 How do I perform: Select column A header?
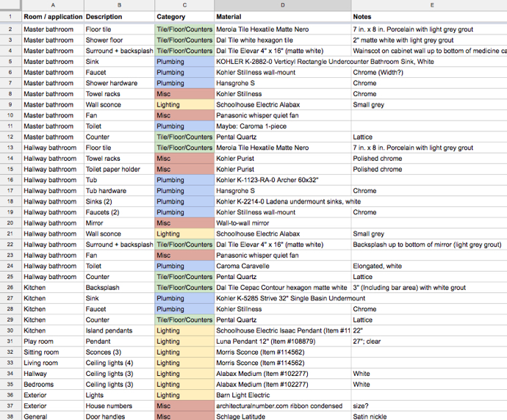[53, 5]
